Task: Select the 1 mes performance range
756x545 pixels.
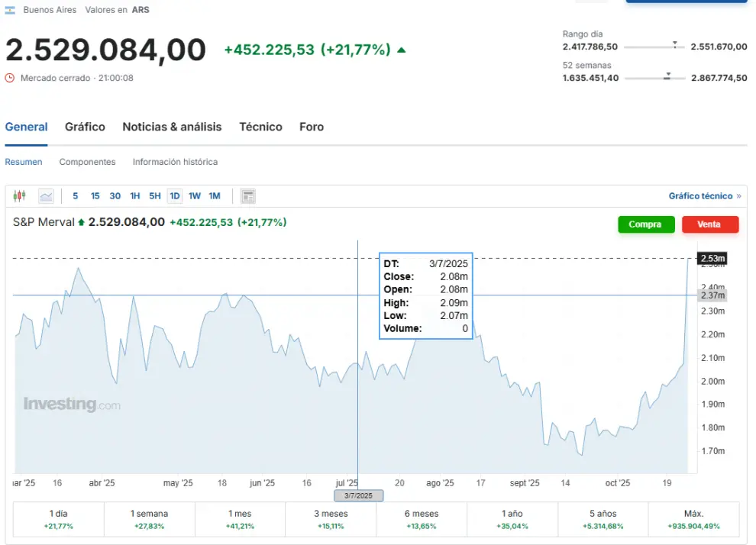Action: 240,519
